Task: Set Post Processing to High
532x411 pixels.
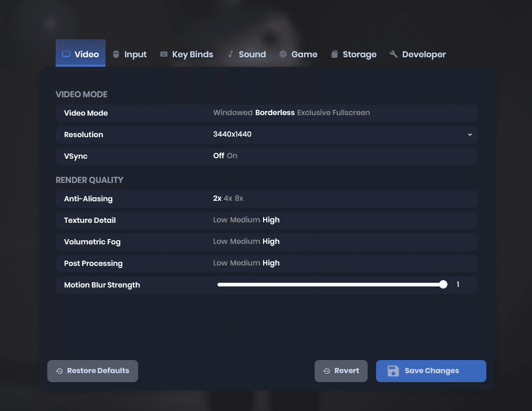Action: (271, 263)
